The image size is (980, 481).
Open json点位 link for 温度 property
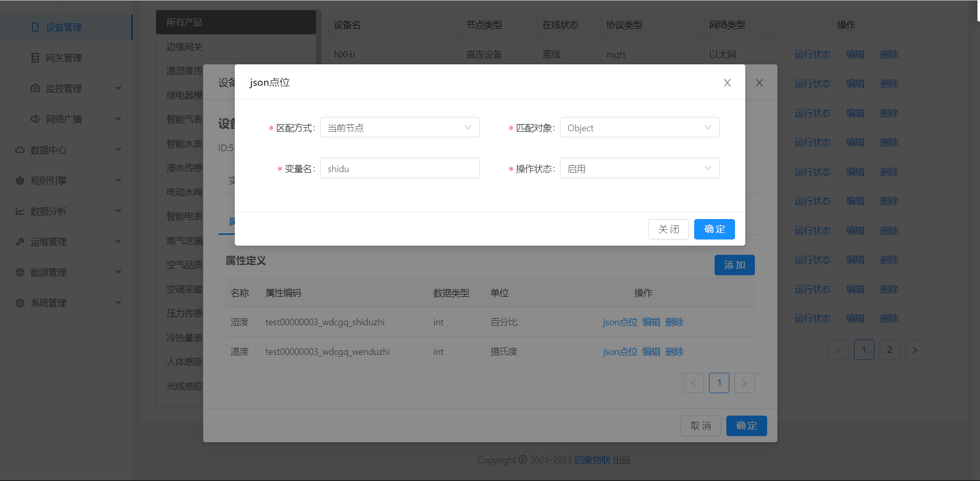[619, 351]
